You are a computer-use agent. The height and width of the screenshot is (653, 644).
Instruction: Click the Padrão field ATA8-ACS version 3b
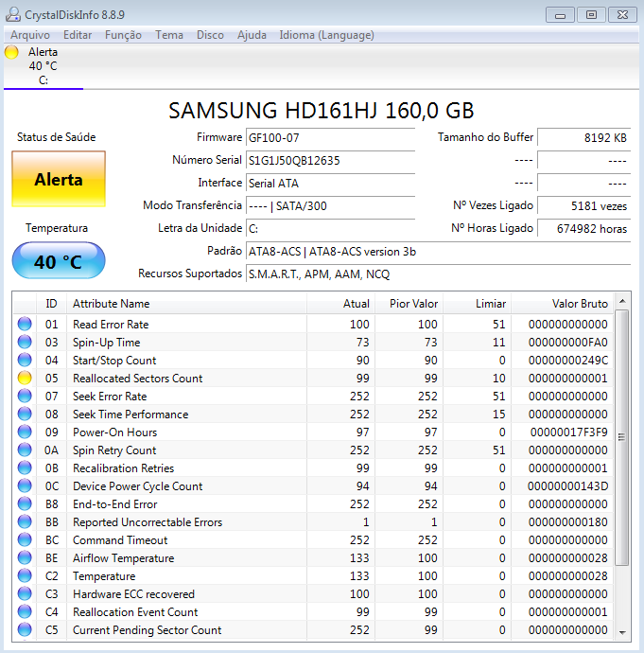tap(438, 252)
